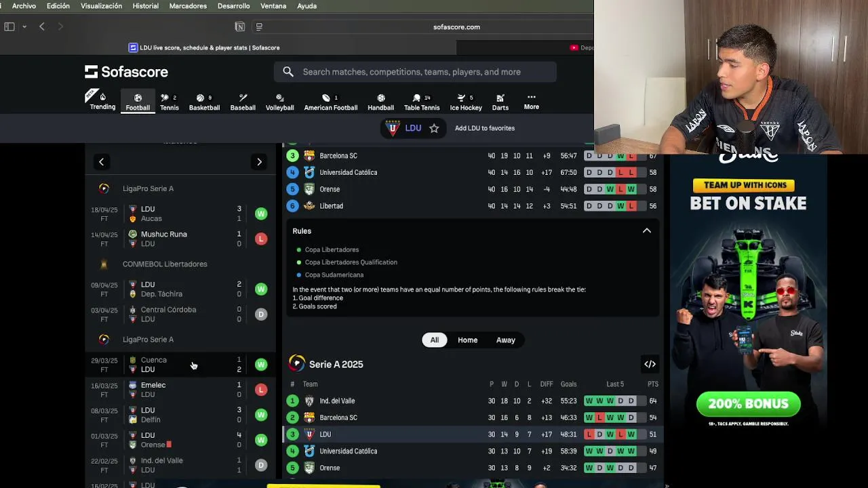
Task: Click Add LDU to favorites
Action: pyautogui.click(x=484, y=128)
